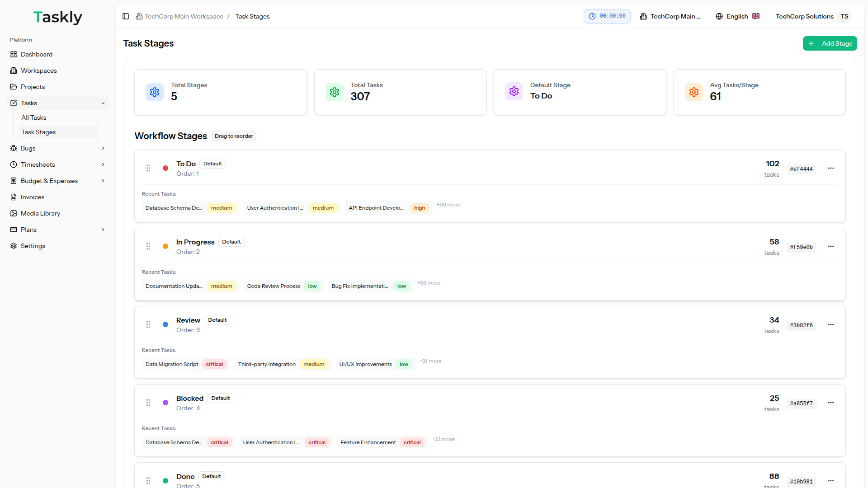Open the Media Library in sidebar
Image resolution: width=868 pixels, height=488 pixels.
(x=40, y=213)
